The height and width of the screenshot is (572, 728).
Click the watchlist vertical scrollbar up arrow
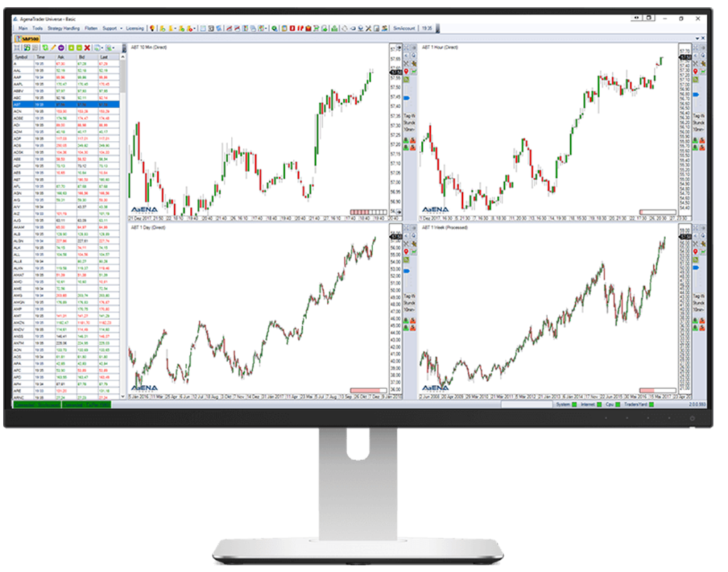click(122, 57)
